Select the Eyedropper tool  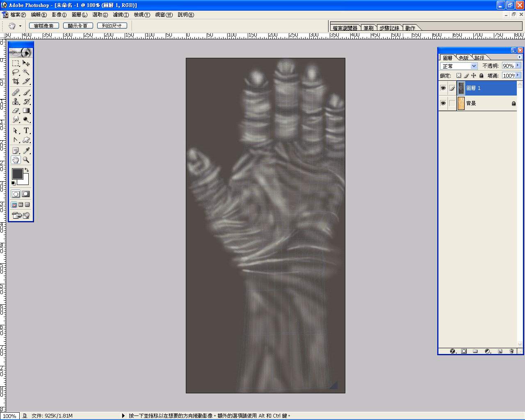(x=26, y=151)
